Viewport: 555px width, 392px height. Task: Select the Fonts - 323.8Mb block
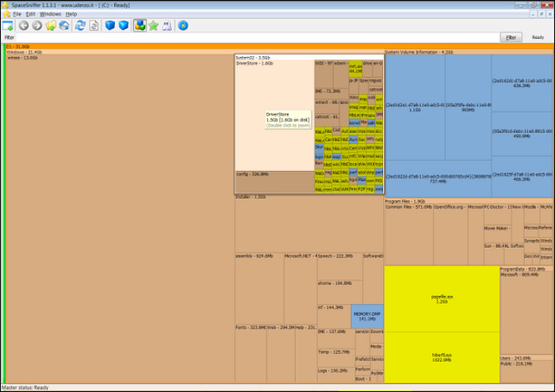click(x=251, y=353)
